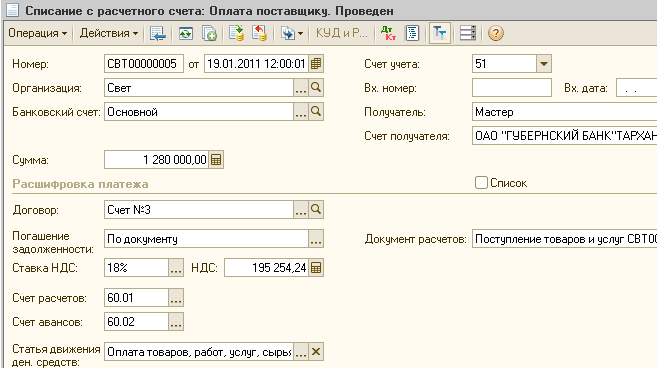This screenshot has width=657, height=368.
Task: Open the Действия dropdown menu
Action: pyautogui.click(x=109, y=33)
